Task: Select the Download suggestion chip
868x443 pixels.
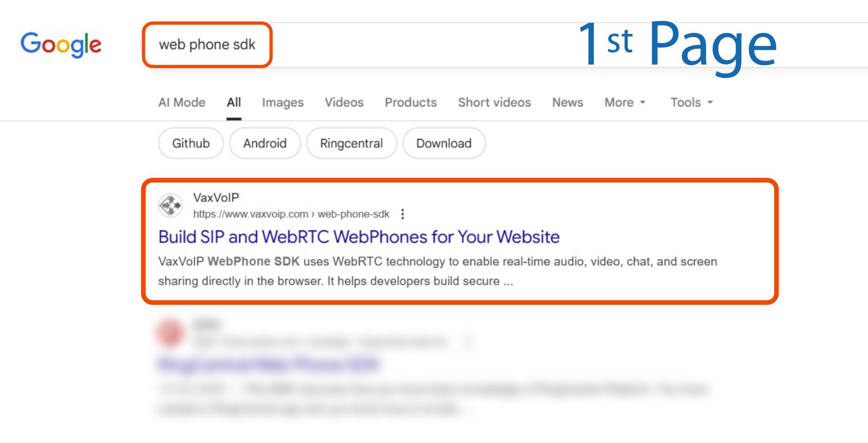Action: [x=444, y=143]
